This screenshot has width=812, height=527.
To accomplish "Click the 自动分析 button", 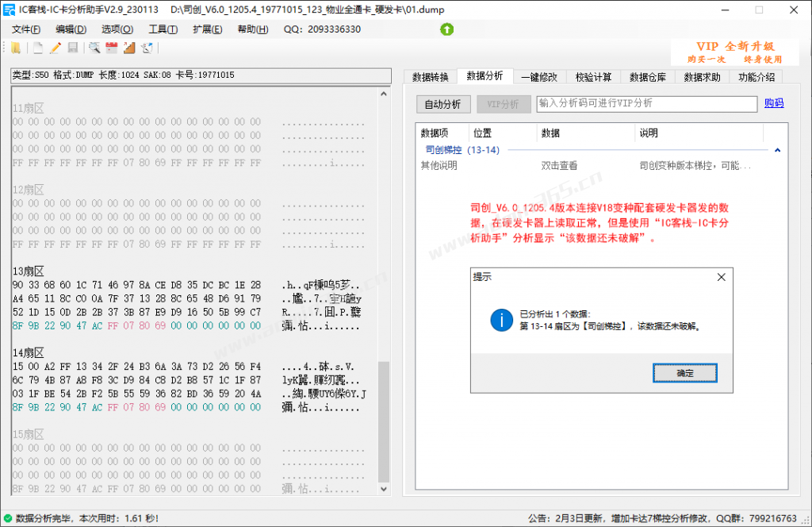I will click(x=443, y=104).
